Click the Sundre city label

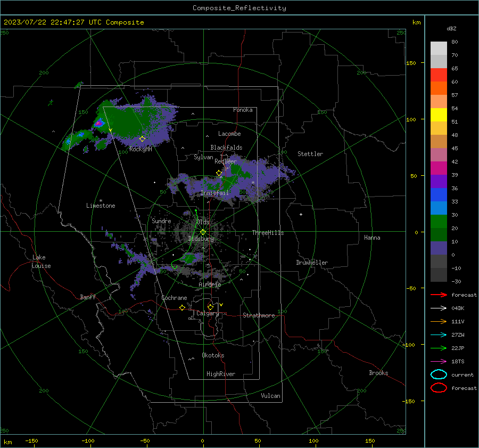[x=161, y=221]
